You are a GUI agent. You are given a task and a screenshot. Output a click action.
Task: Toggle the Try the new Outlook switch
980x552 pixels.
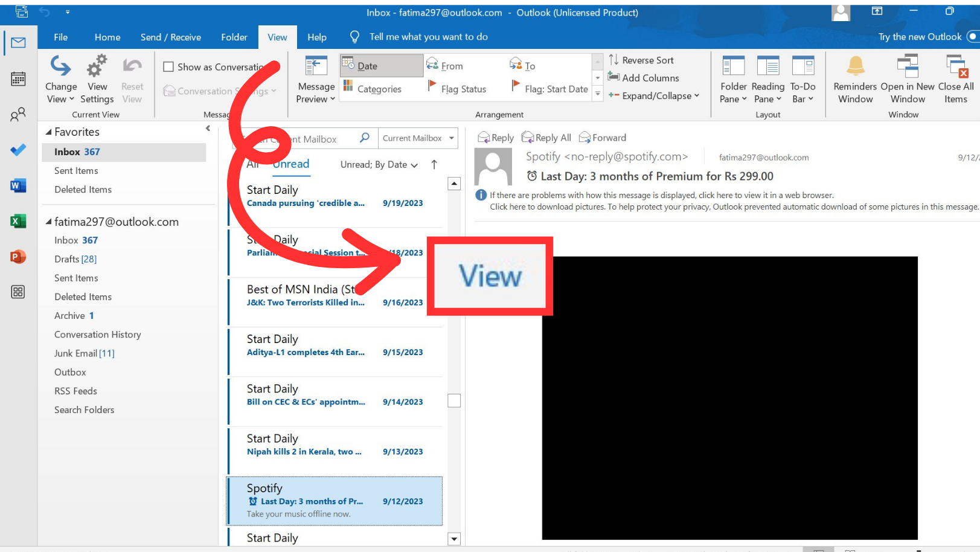[972, 37]
